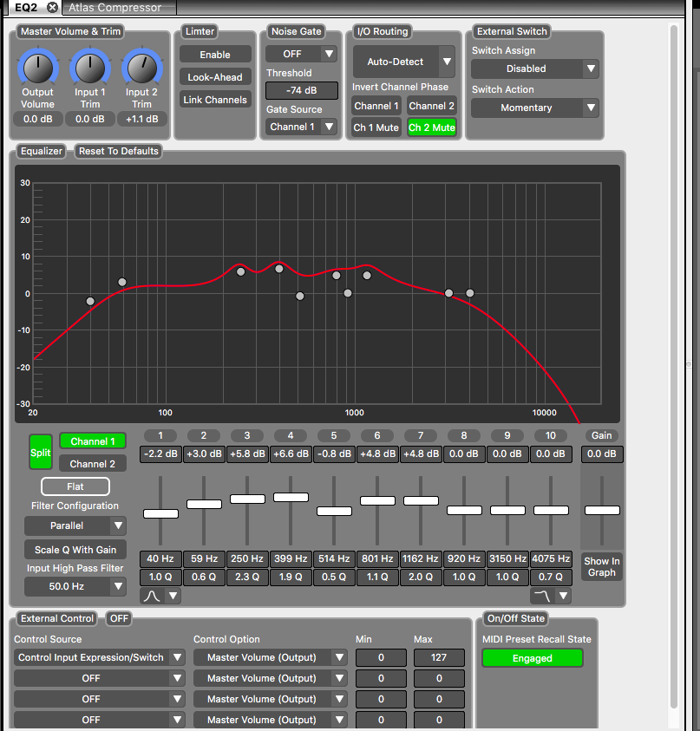Toggle External Control OFF button
The width and height of the screenshot is (700, 731).
click(119, 618)
